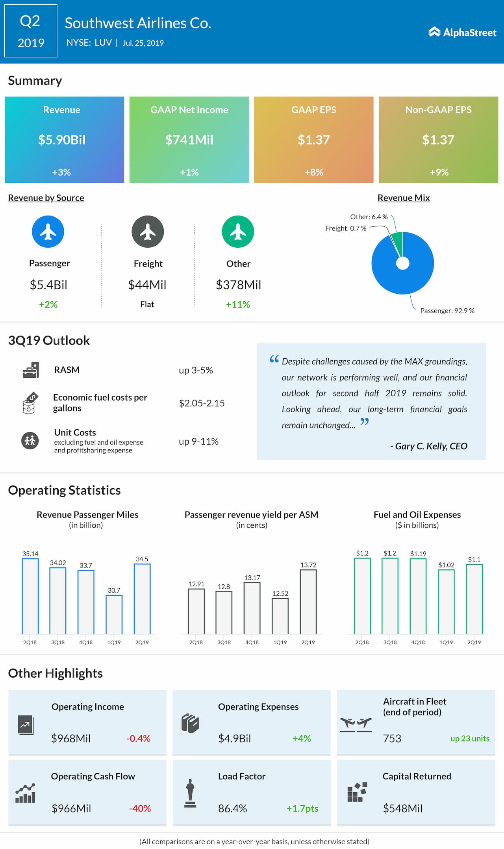504x849 pixels.
Task: Click the AlphaStreet logo
Action: coord(462,32)
